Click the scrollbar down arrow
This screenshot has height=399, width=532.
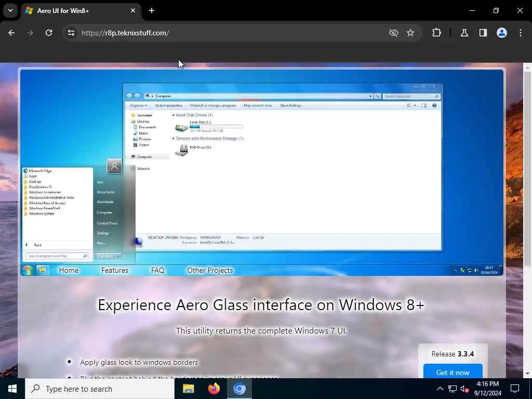[527, 374]
